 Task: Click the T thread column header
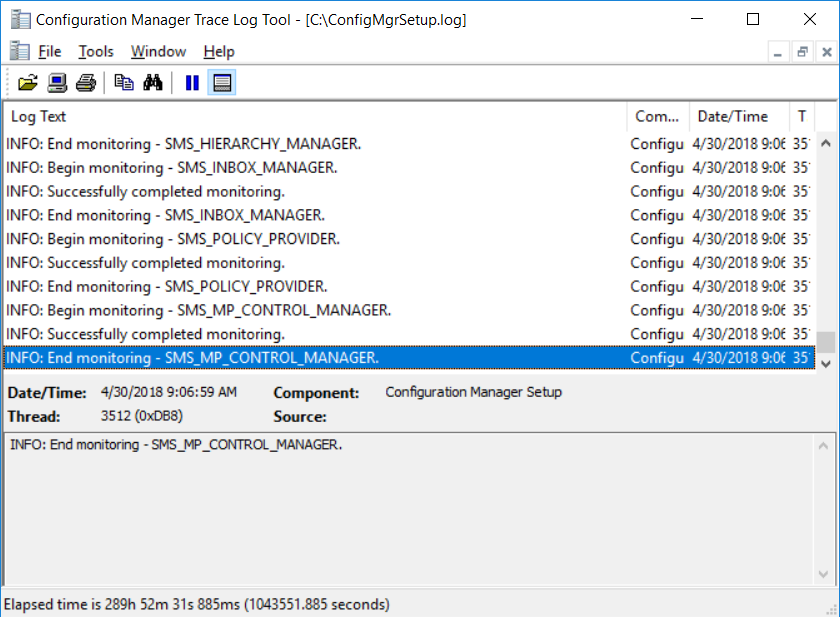(802, 117)
